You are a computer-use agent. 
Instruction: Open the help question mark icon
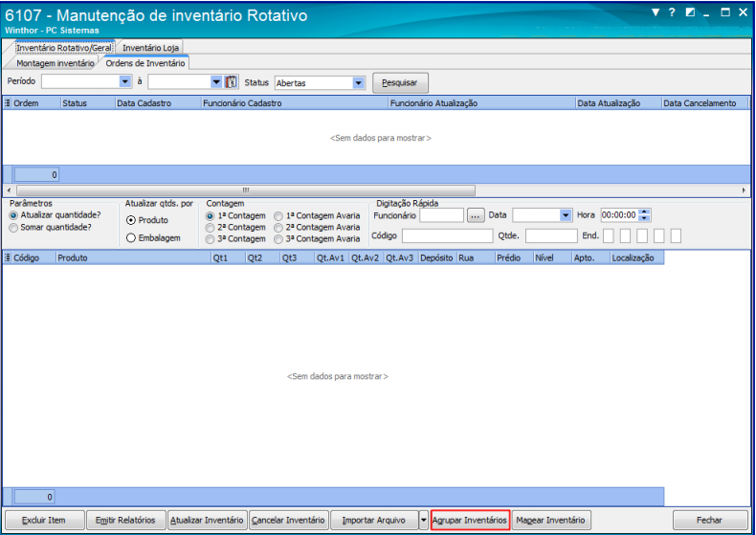pyautogui.click(x=672, y=12)
